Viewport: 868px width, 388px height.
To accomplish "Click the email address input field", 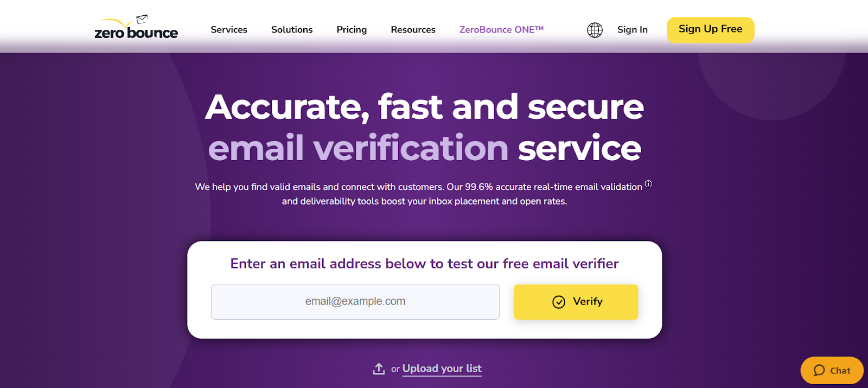I will 355,302.
